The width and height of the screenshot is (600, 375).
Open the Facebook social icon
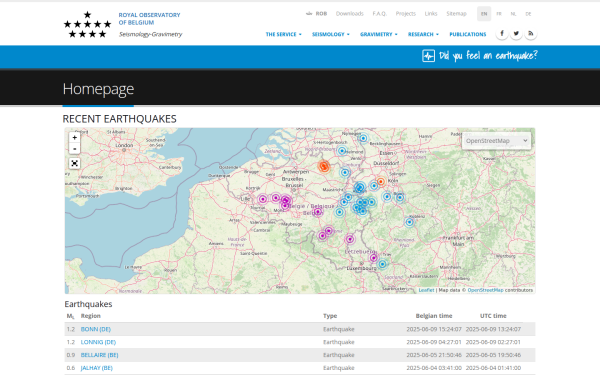[502, 34]
